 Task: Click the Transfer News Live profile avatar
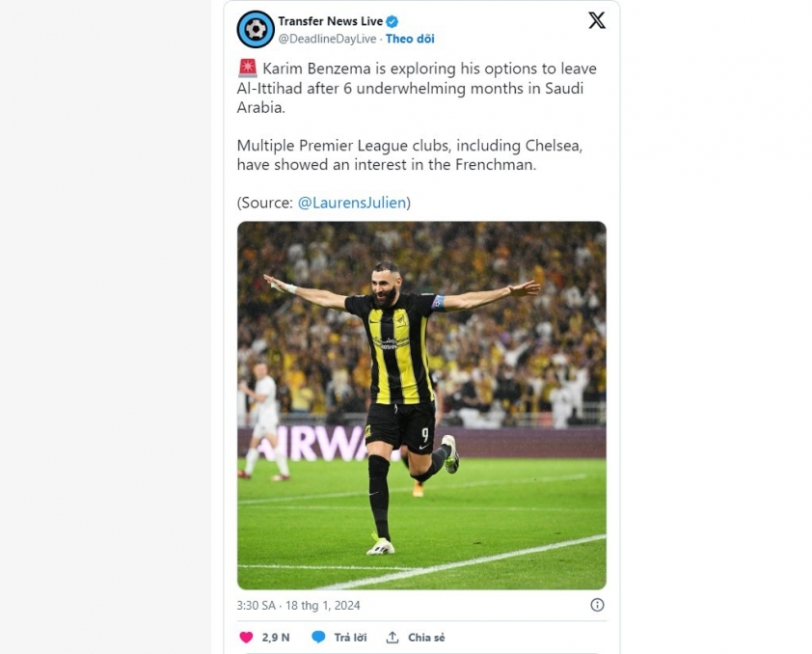pyautogui.click(x=256, y=29)
